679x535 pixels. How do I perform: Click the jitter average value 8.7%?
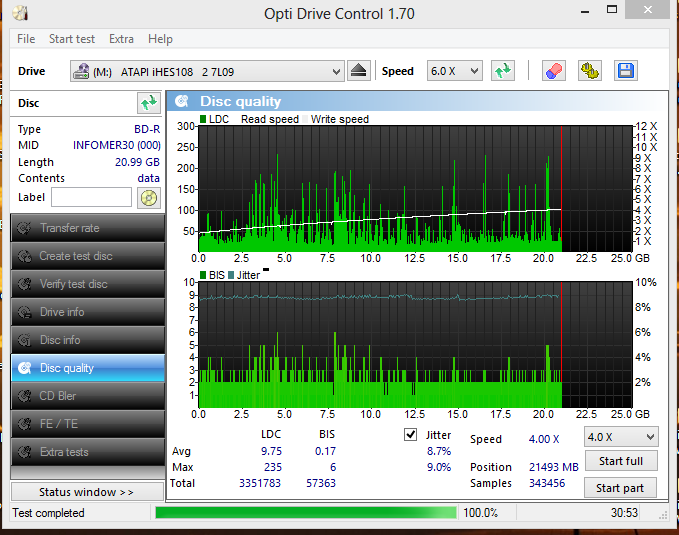pos(439,451)
